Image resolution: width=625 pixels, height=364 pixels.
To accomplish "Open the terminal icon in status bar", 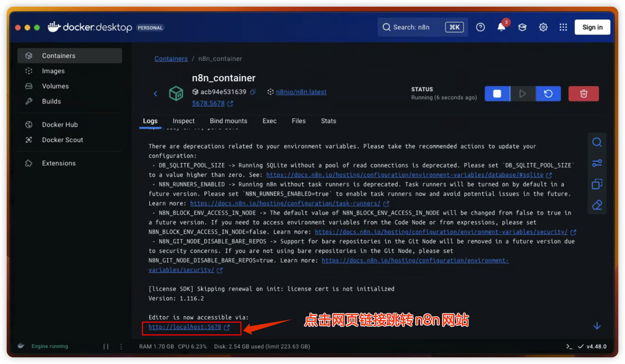I will coord(569,346).
